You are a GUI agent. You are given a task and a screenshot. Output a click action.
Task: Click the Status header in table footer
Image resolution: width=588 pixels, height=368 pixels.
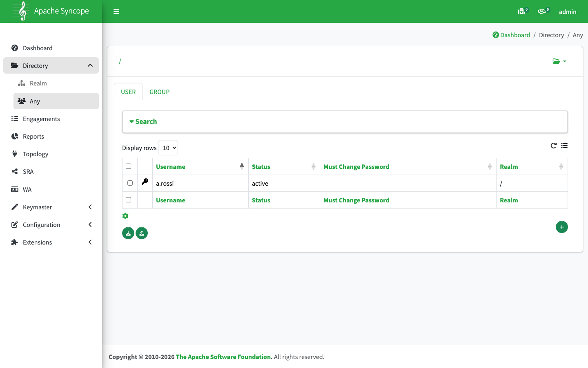point(261,200)
